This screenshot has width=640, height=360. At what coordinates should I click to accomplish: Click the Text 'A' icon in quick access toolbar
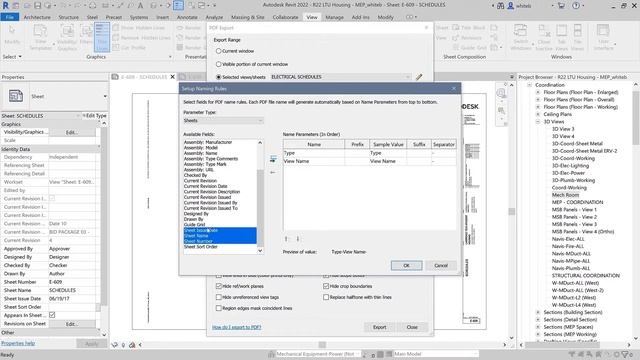pos(140,5)
